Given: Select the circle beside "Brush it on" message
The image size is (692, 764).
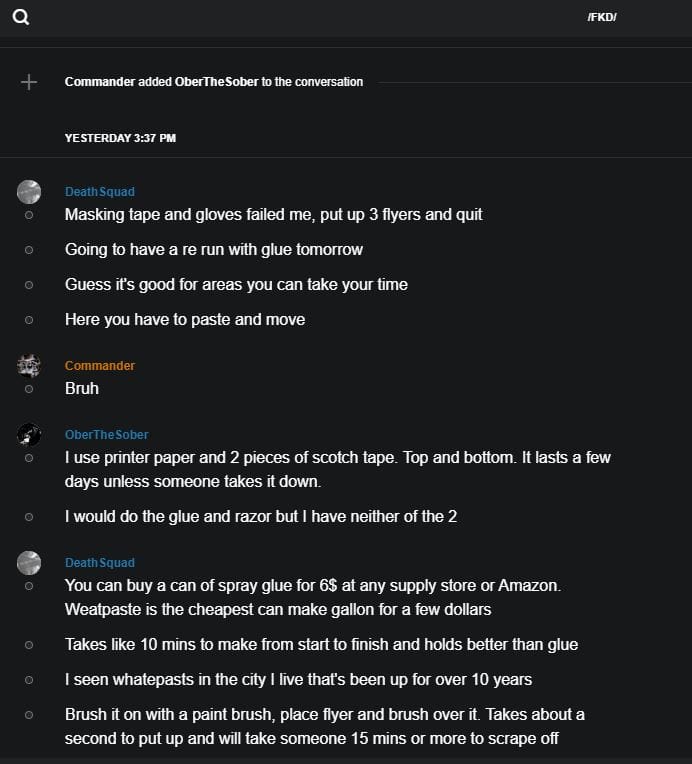Looking at the screenshot, I should coord(29,715).
